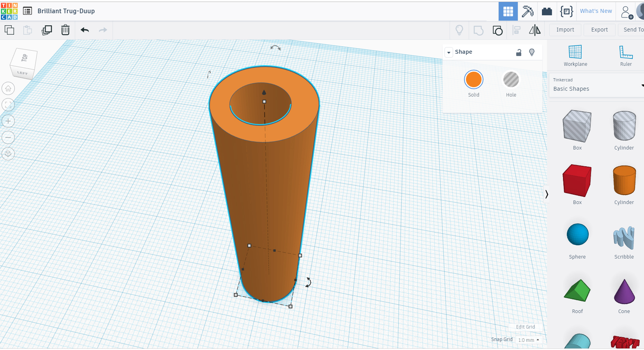Undo the last action
The height and width of the screenshot is (350, 644).
[85, 30]
